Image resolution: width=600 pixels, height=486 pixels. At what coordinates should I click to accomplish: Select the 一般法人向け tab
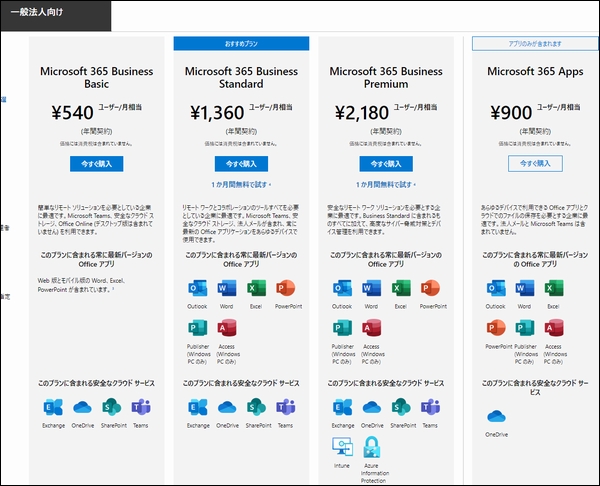point(56,16)
